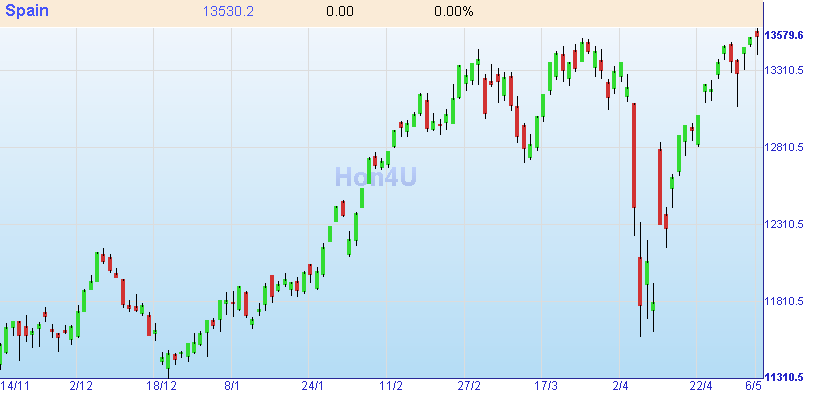Viewport: 820px width, 400px height.
Task: Click the tall red candle after 2/4
Action: click(634, 156)
